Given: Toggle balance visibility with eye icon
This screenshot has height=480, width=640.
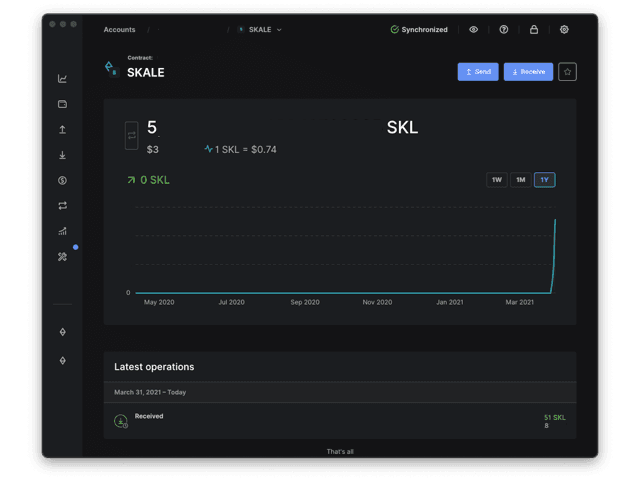Looking at the screenshot, I should [474, 30].
